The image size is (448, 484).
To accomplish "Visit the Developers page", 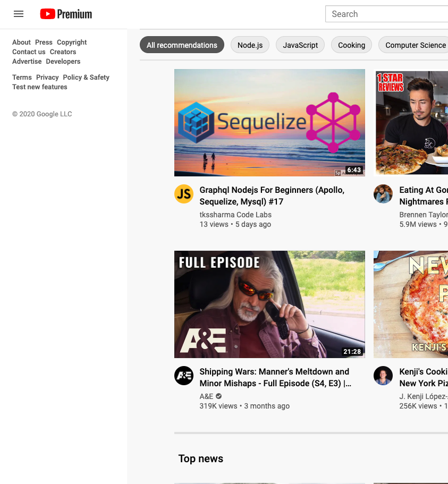I will [x=63, y=61].
